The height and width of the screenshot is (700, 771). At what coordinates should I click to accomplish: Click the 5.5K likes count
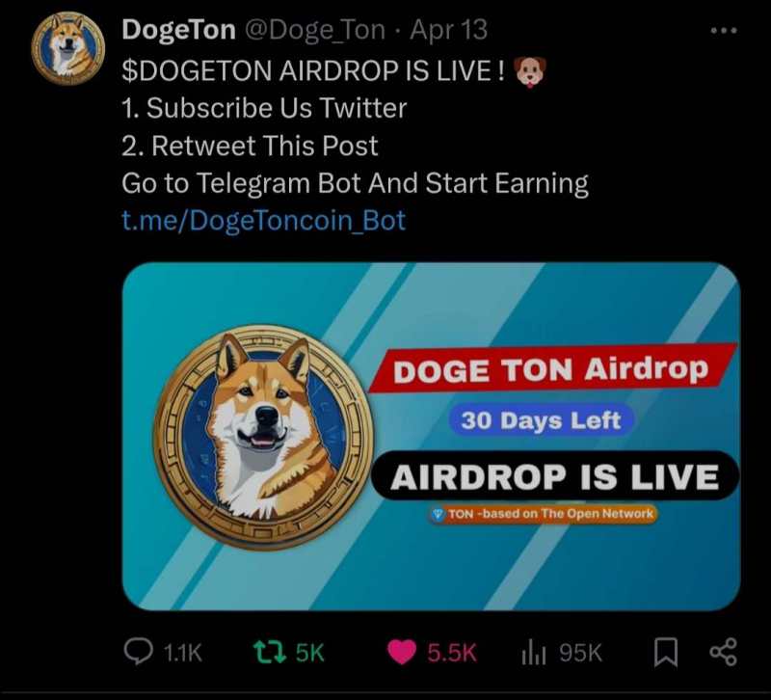[x=452, y=653]
